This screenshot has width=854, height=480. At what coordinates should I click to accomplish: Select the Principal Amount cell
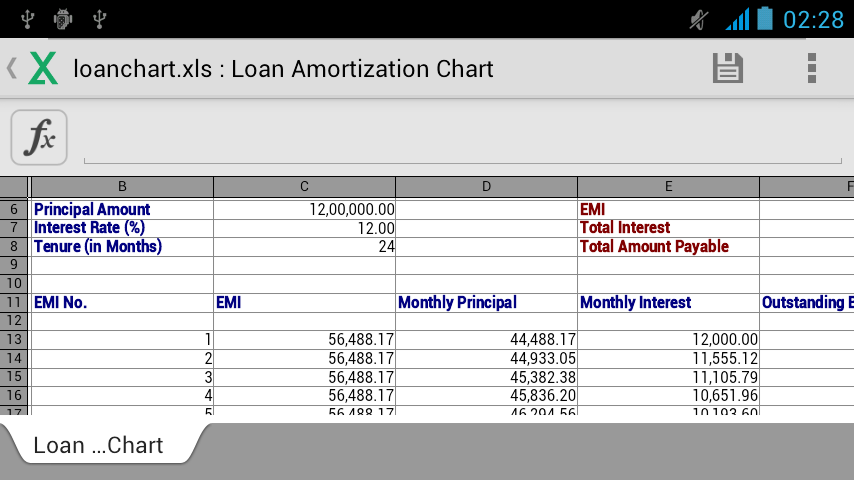(x=123, y=209)
